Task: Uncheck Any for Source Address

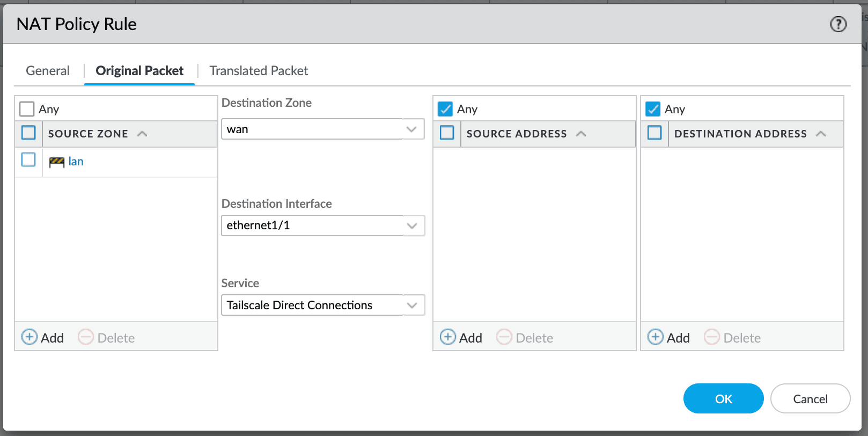Action: [445, 109]
